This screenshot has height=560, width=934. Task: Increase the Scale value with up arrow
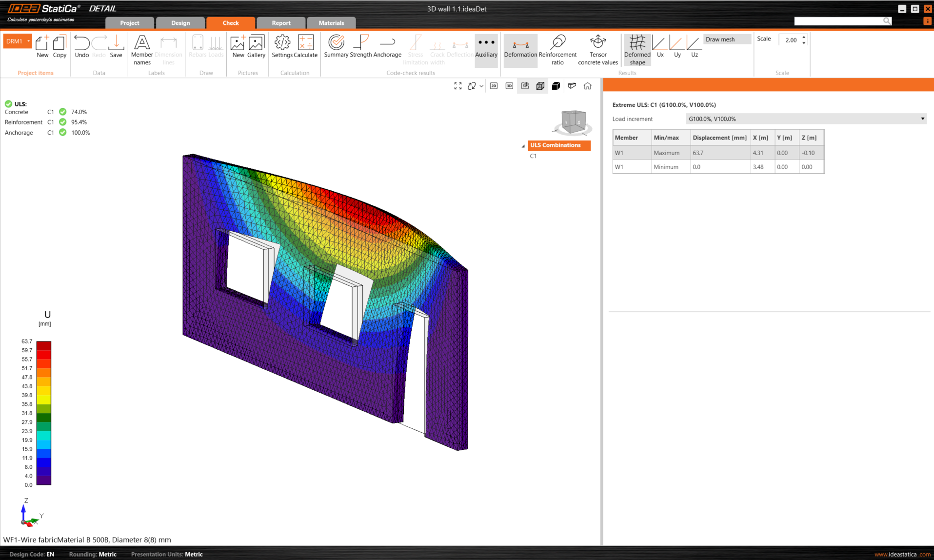[x=804, y=37]
